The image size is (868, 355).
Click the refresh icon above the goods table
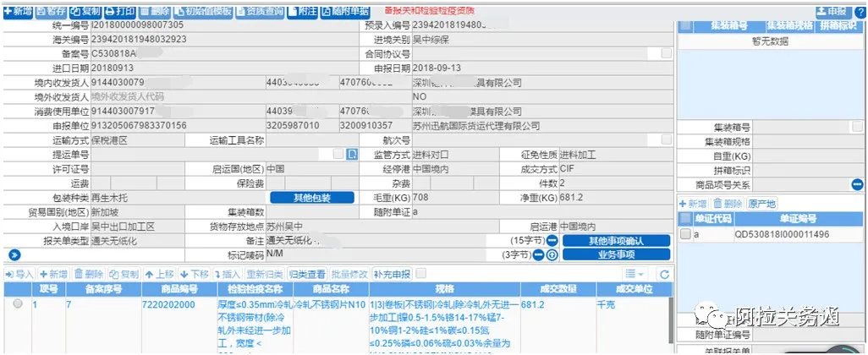click(664, 274)
